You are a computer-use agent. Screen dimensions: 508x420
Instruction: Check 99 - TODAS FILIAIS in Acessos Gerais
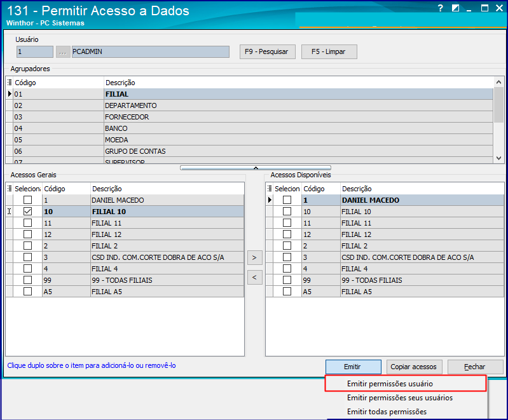click(x=27, y=280)
